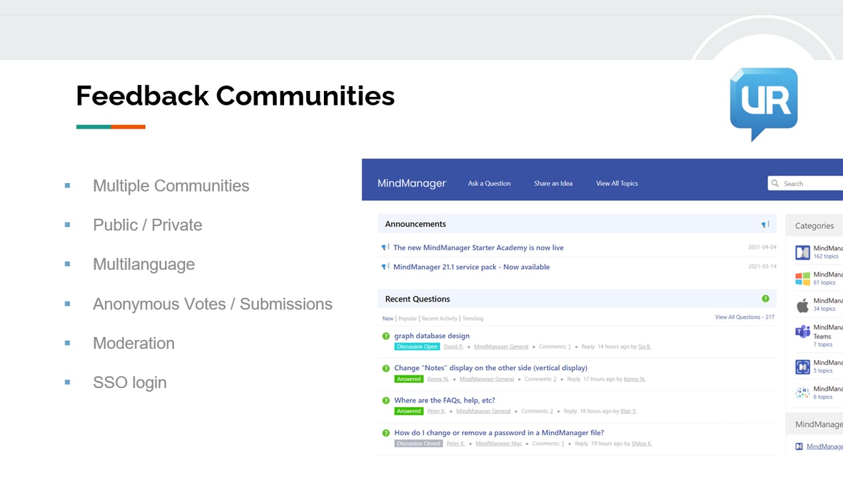The height and width of the screenshot is (504, 843).
Task: Click the UR speech bubble logo
Action: coord(763,103)
